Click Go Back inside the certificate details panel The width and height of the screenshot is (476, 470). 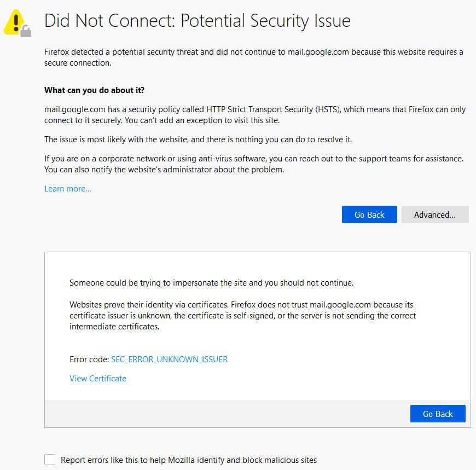point(438,414)
